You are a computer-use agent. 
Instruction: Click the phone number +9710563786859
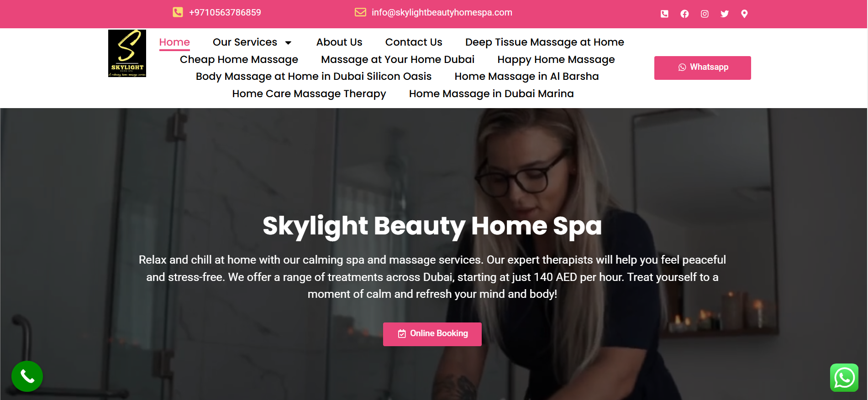[x=225, y=12]
